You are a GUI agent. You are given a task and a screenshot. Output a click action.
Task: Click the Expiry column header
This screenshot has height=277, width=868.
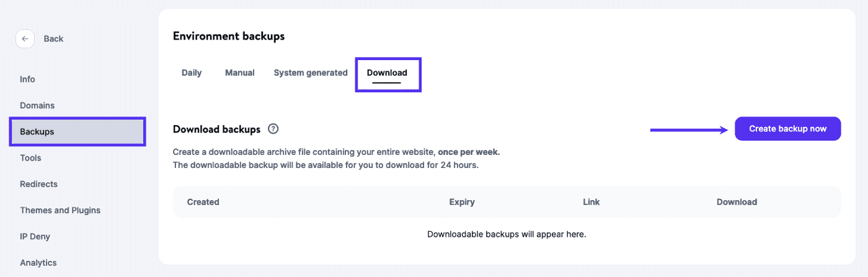click(x=462, y=202)
